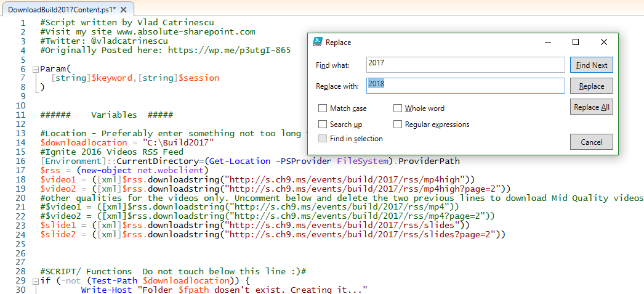Enable Regular expressions searching
Screen dimensions: 644x294
click(x=398, y=125)
